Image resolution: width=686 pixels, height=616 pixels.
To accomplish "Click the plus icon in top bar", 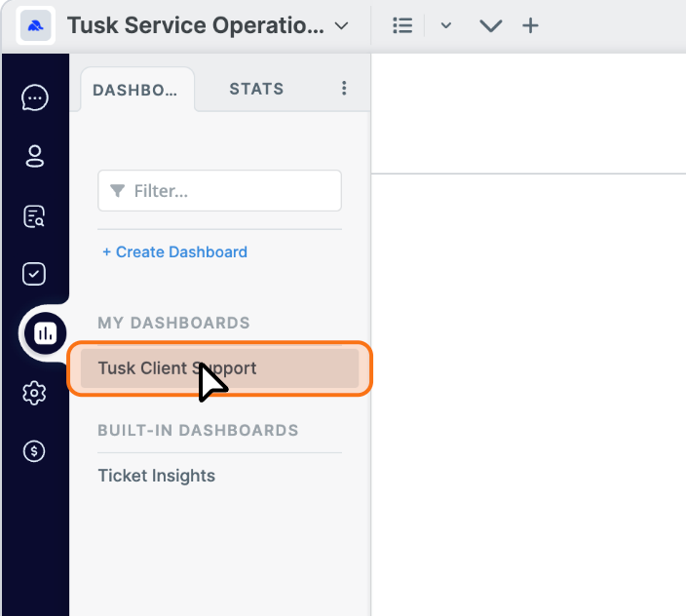I will 530,25.
